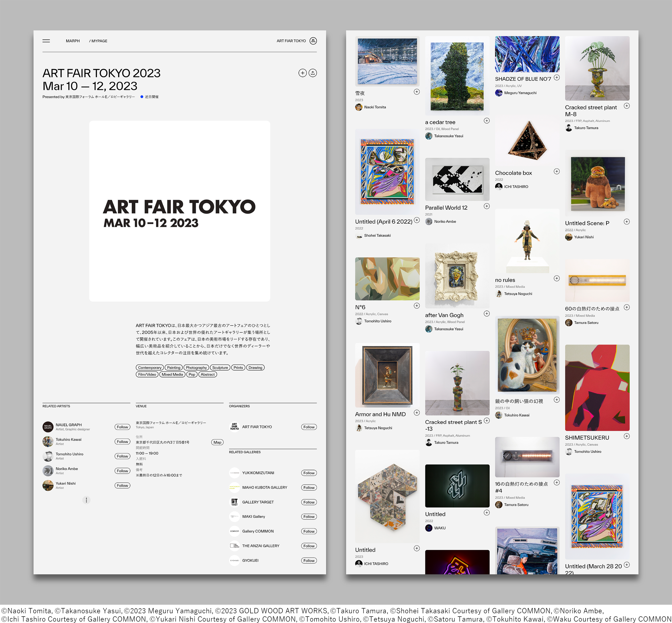Viewport: 672px width, 623px height.
Task: Click the Map button for the venue
Action: tap(217, 442)
